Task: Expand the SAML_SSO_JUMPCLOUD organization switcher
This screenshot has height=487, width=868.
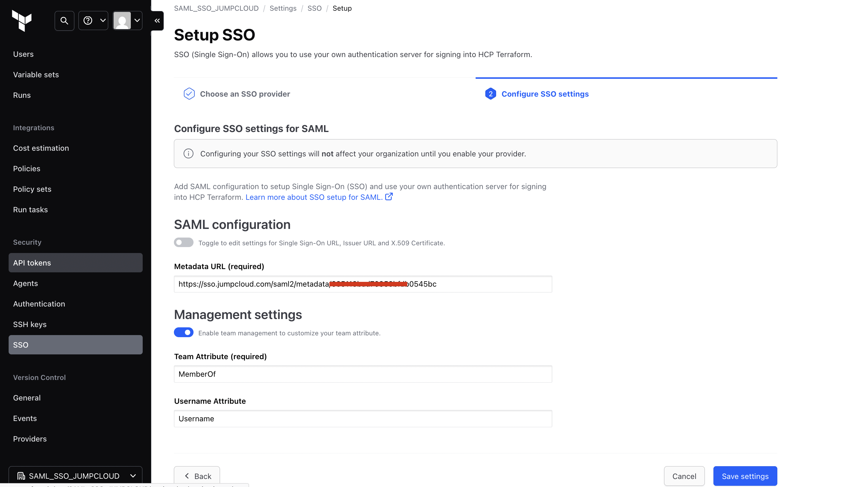Action: pos(133,476)
